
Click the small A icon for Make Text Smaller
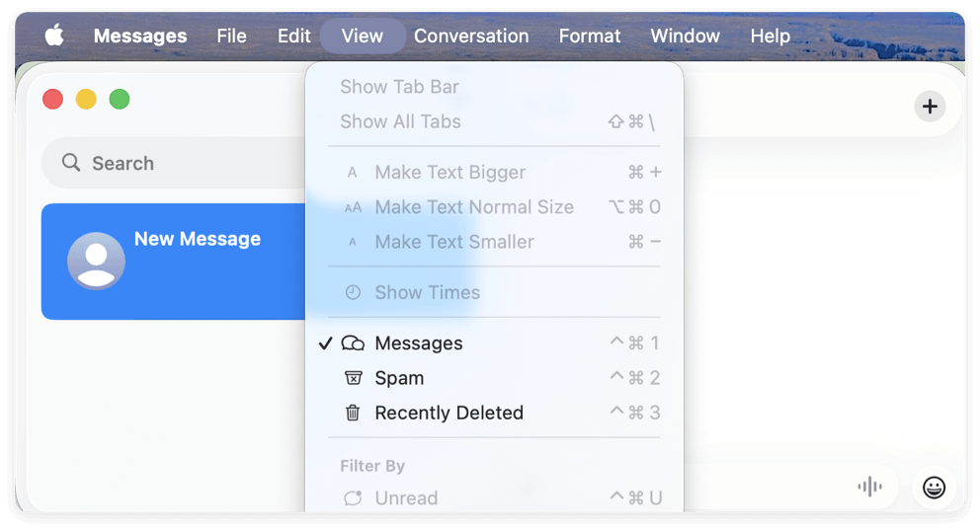coord(353,243)
